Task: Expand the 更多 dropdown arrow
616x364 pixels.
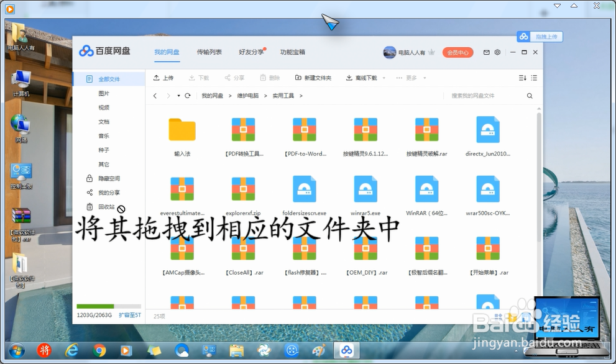Action: click(425, 78)
